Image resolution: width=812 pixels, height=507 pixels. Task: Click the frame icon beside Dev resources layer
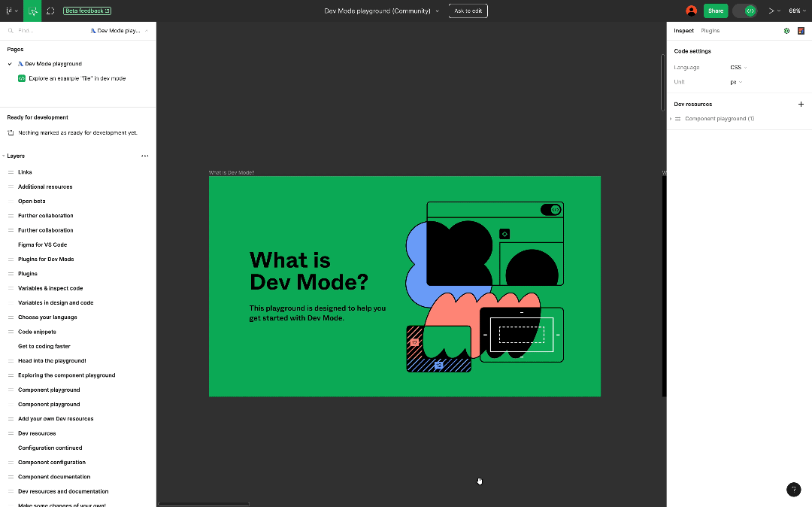[11, 433]
